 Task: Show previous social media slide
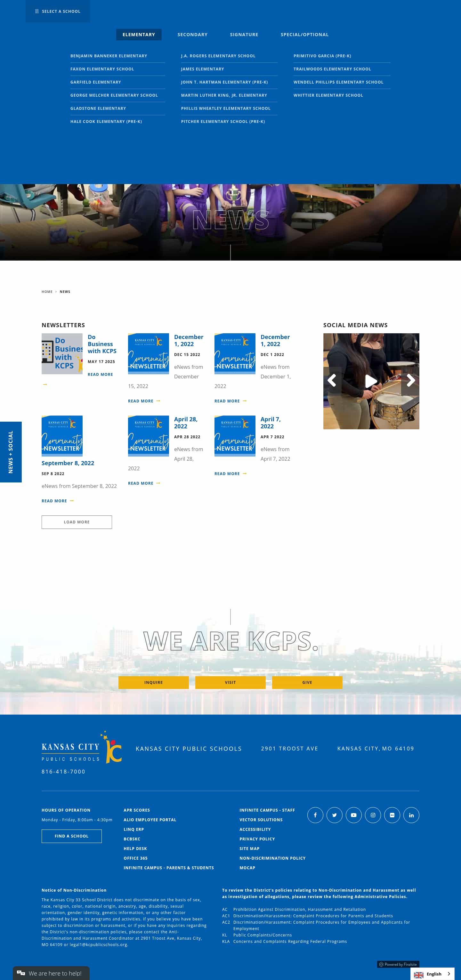332,381
